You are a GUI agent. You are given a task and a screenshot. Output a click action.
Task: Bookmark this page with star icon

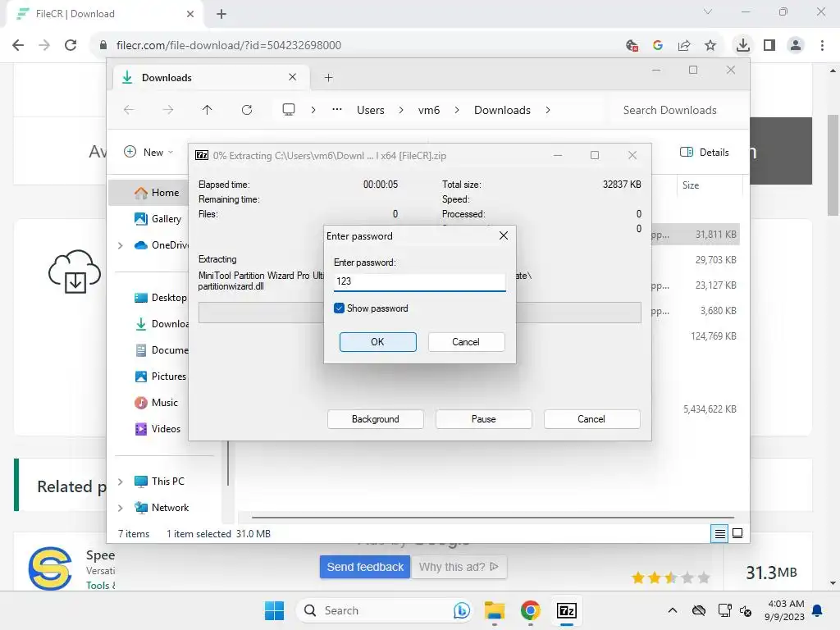tap(710, 46)
